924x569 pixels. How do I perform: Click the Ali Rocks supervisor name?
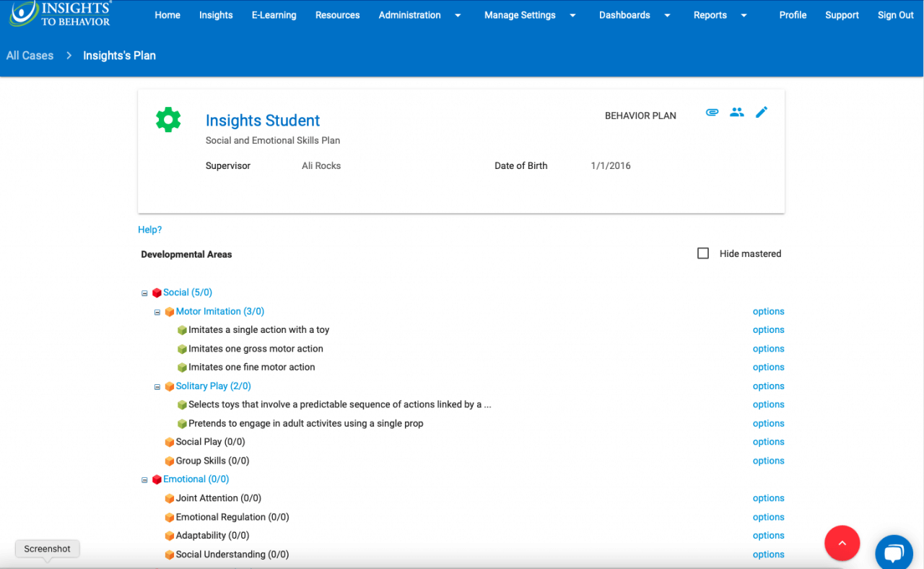321,166
